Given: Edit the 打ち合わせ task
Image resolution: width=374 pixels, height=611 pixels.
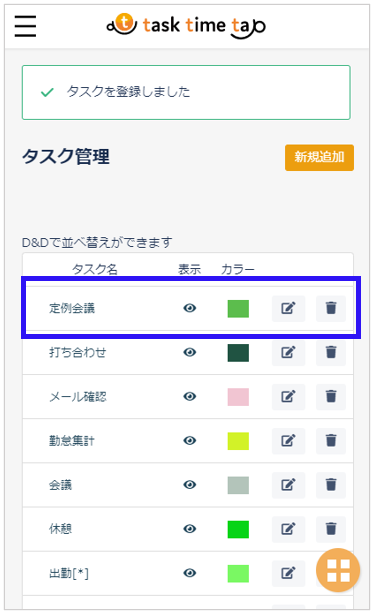Looking at the screenshot, I should [288, 353].
